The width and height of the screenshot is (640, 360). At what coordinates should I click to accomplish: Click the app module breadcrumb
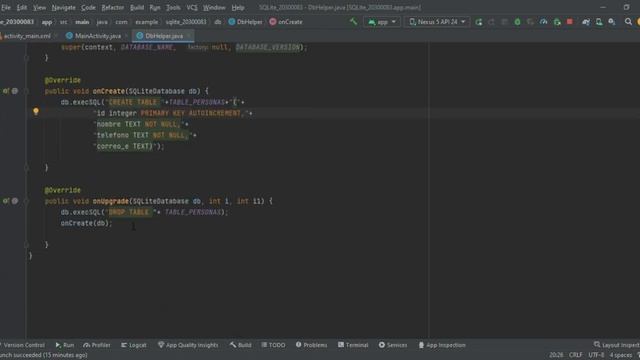pos(47,22)
